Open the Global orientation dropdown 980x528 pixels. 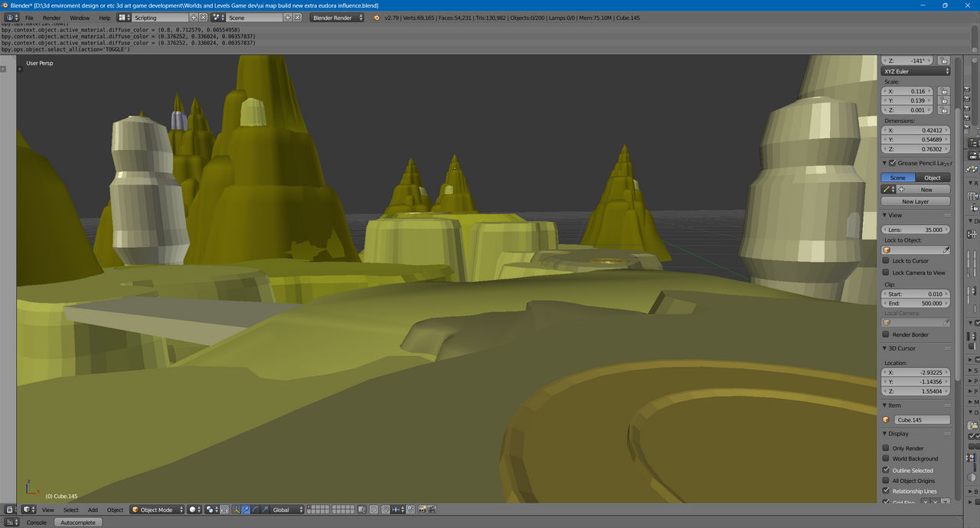point(288,509)
